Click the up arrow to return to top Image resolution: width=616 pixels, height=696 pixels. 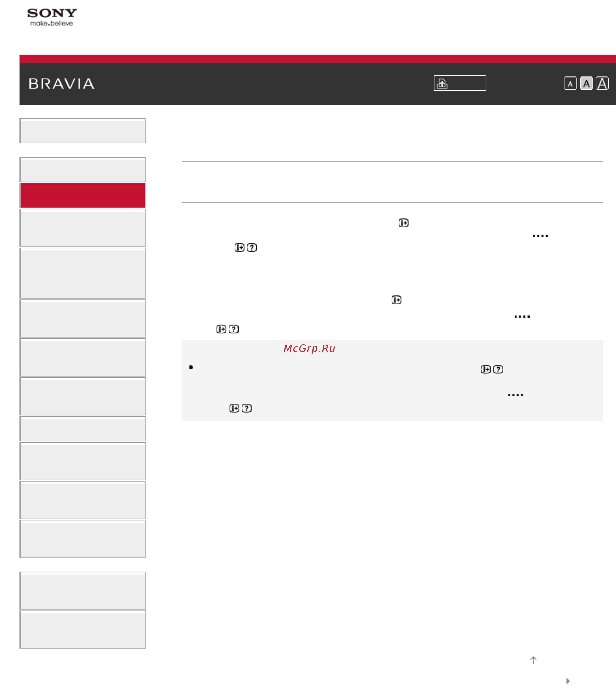(533, 660)
